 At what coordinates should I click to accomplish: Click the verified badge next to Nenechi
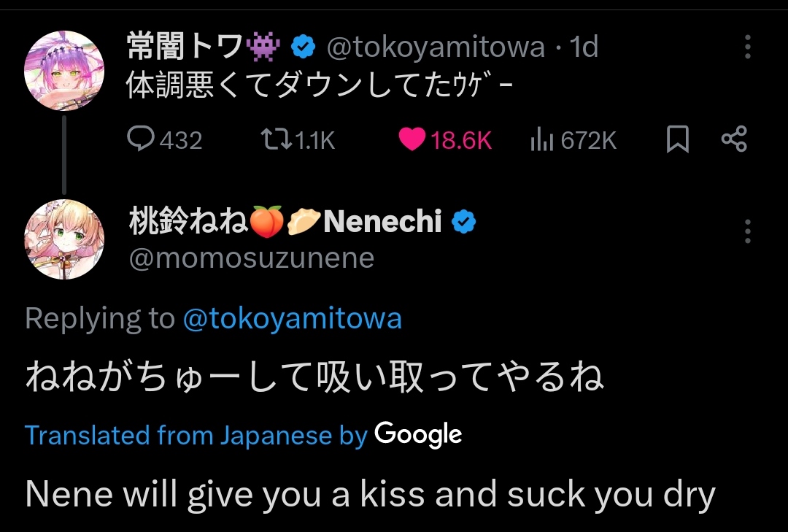(x=463, y=221)
